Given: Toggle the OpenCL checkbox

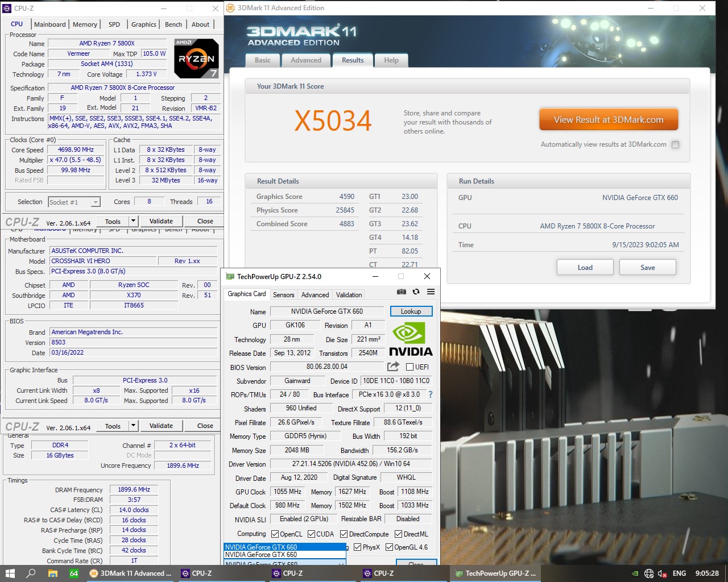Looking at the screenshot, I should [275, 534].
